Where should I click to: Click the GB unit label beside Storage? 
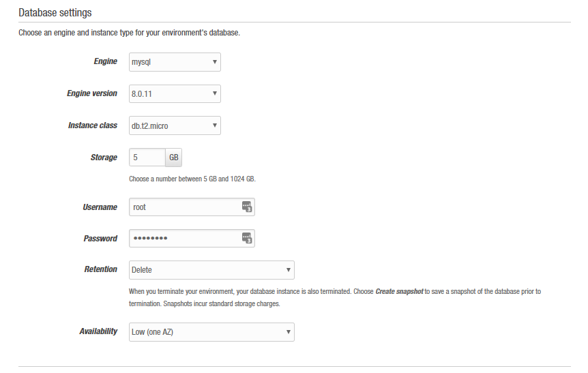point(174,158)
